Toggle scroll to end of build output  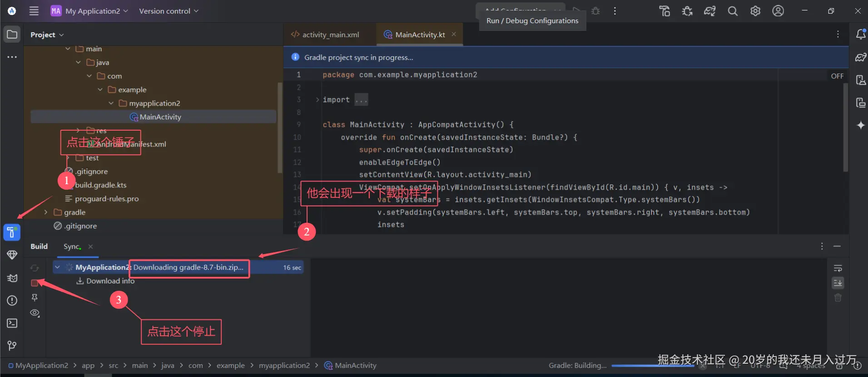[838, 283]
